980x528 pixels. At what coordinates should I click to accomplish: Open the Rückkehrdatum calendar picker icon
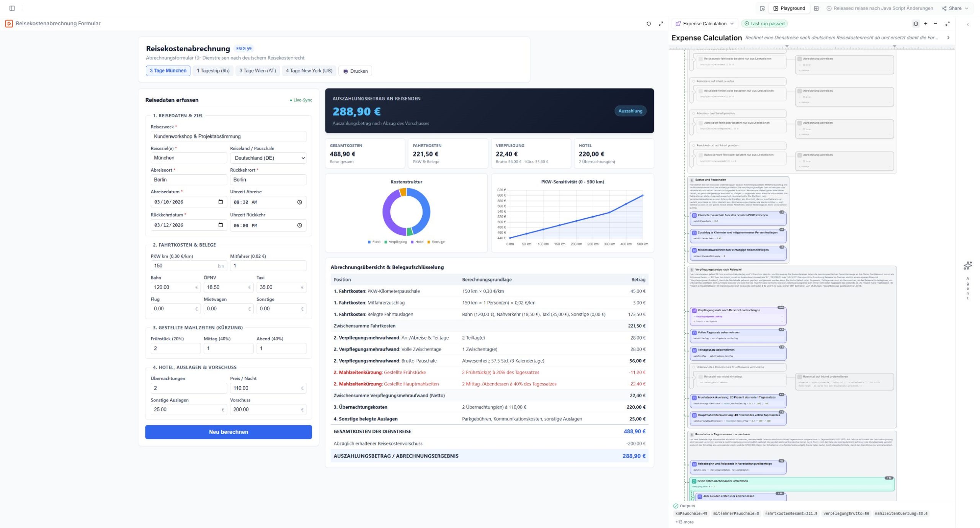click(220, 225)
